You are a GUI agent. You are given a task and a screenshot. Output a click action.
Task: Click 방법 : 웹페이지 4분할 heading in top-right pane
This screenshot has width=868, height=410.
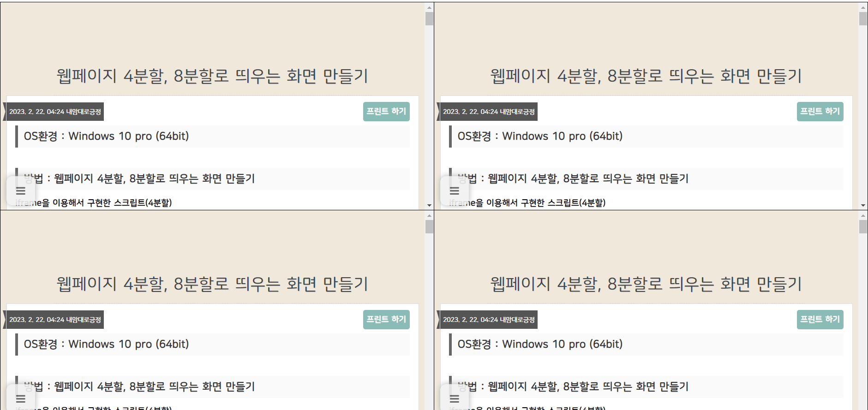click(646, 179)
